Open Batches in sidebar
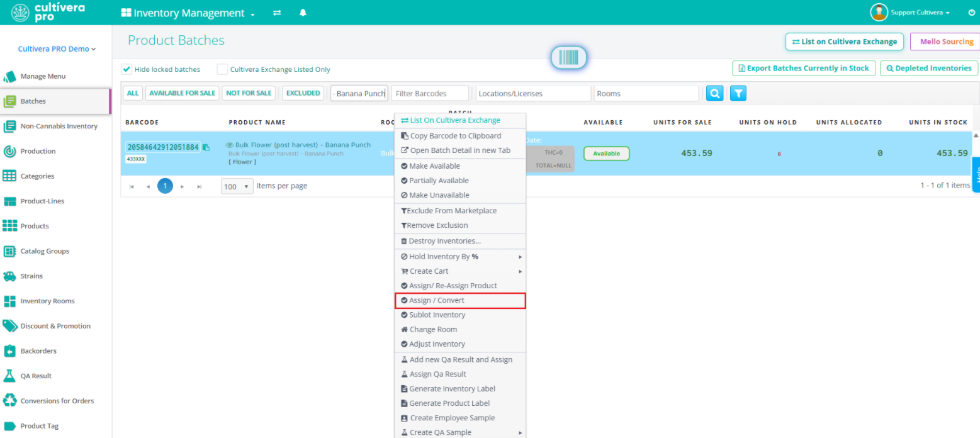The height and width of the screenshot is (438, 980). (55, 101)
